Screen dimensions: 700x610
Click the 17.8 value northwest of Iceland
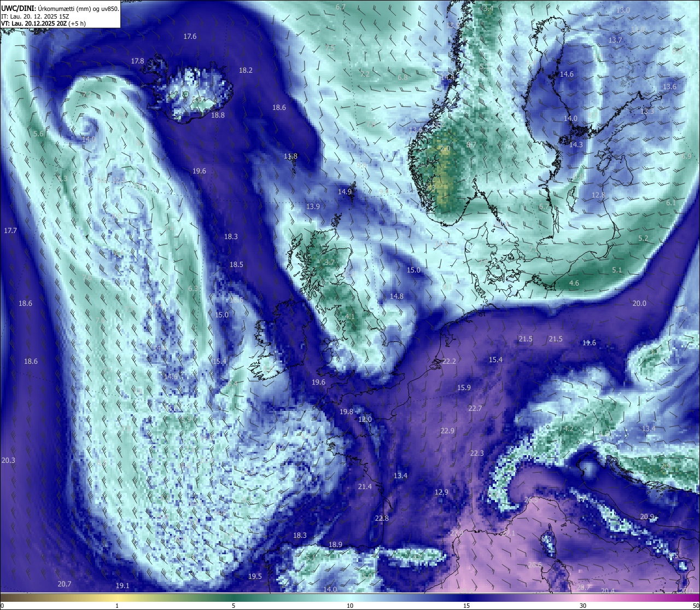click(x=138, y=61)
